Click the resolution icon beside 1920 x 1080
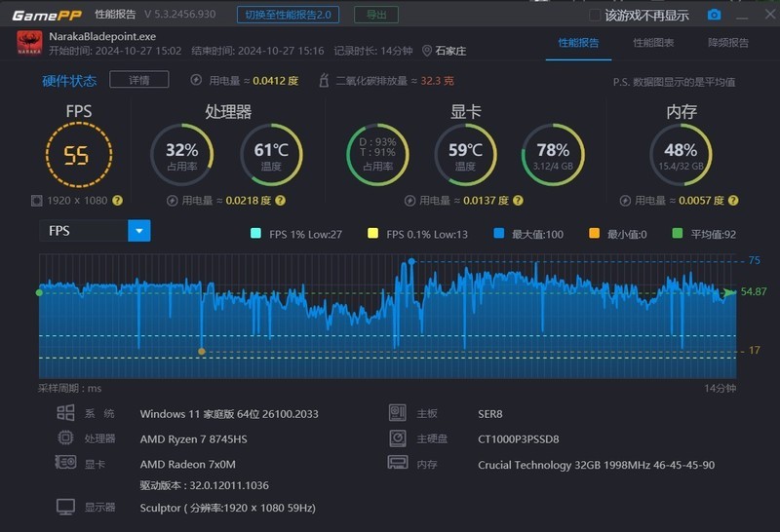The height and width of the screenshot is (532, 780). pyautogui.click(x=36, y=201)
